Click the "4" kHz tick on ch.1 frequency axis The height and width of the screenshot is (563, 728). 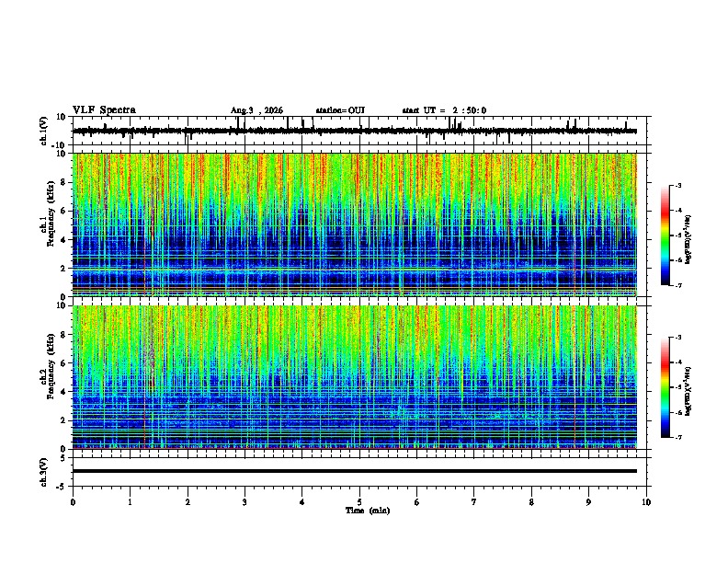tap(63, 240)
